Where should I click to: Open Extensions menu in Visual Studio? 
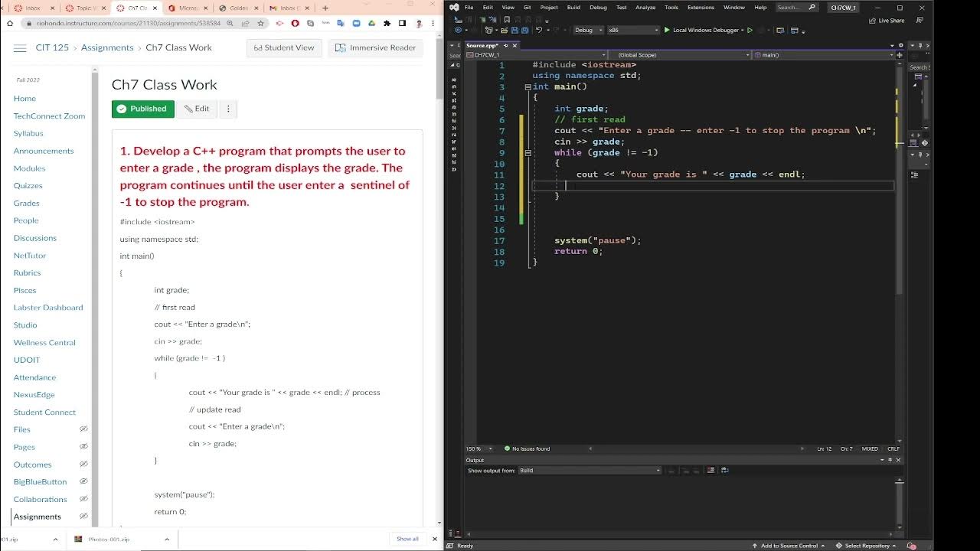coord(701,8)
